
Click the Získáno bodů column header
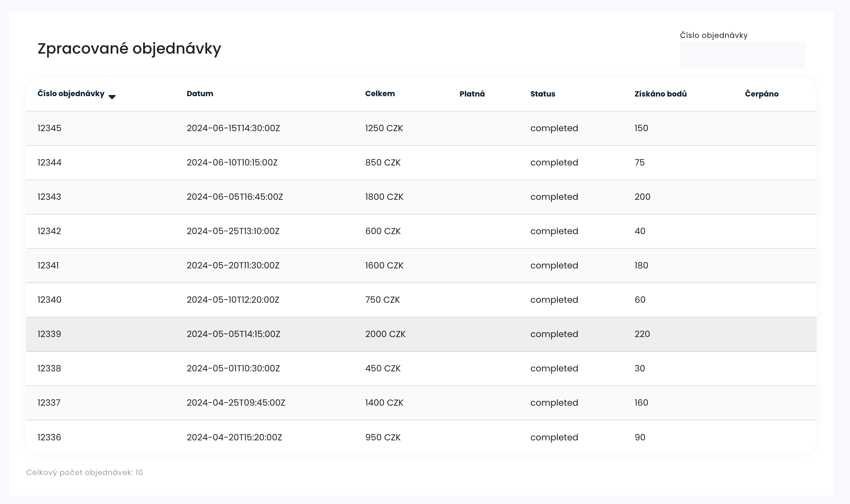point(660,94)
